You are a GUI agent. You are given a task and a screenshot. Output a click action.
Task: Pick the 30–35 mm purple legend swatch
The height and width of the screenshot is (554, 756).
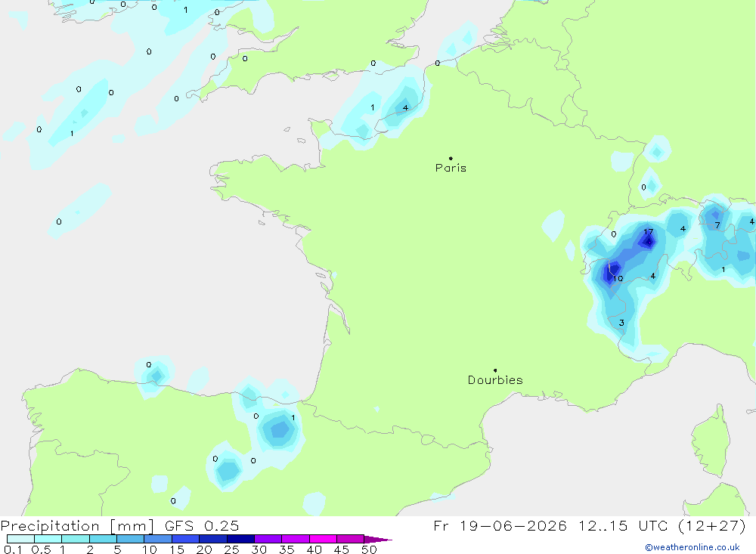268,539
